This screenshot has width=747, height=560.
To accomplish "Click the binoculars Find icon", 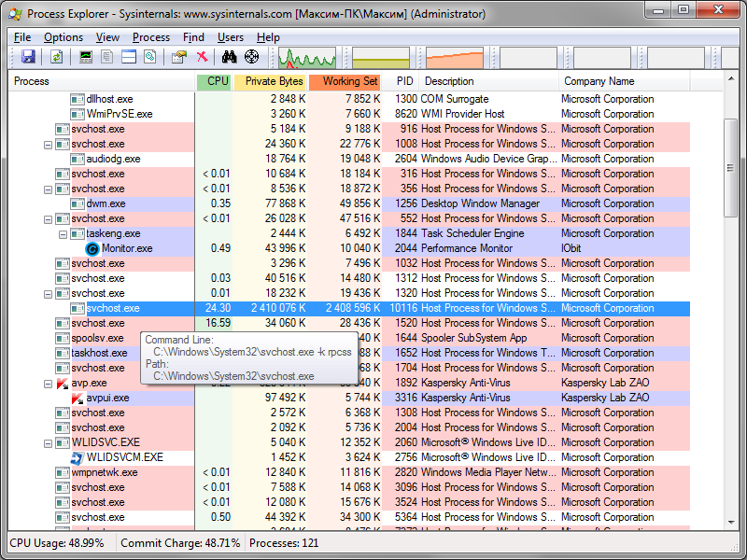I will click(231, 57).
